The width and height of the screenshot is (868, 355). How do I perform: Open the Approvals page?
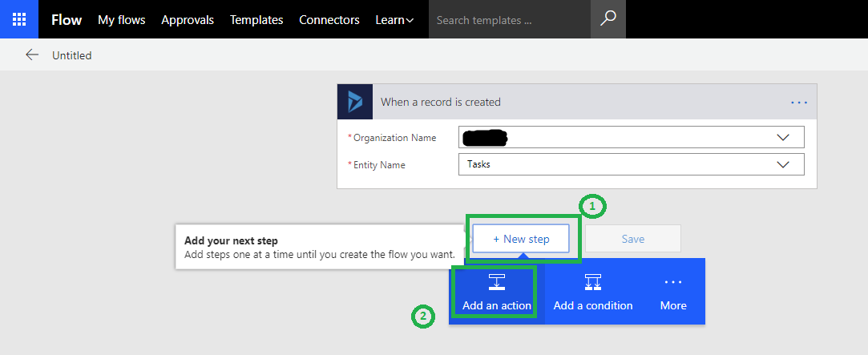point(188,20)
